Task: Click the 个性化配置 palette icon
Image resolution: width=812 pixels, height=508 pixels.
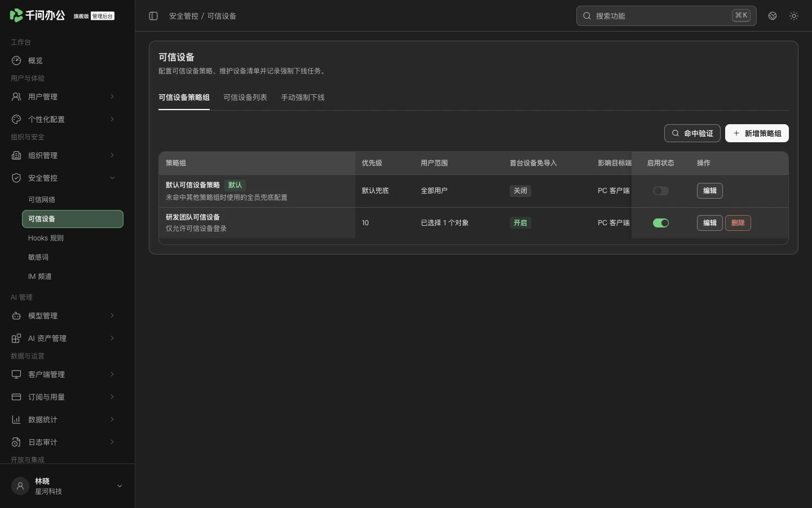Action: [x=16, y=119]
